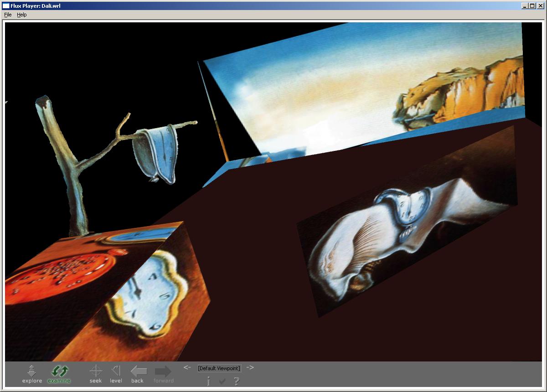Go to next viewpoint arrow

pos(250,367)
